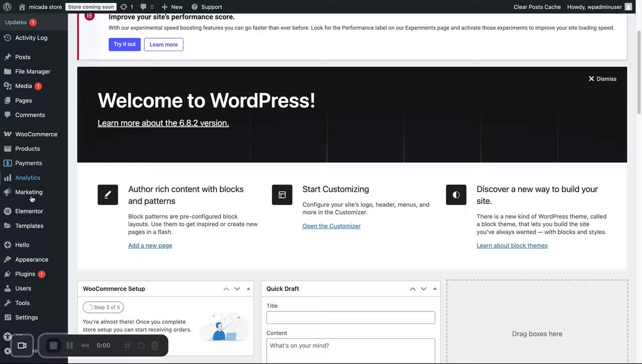Pause the screen recording
Screen dimensions: 642x364
click(x=70, y=345)
